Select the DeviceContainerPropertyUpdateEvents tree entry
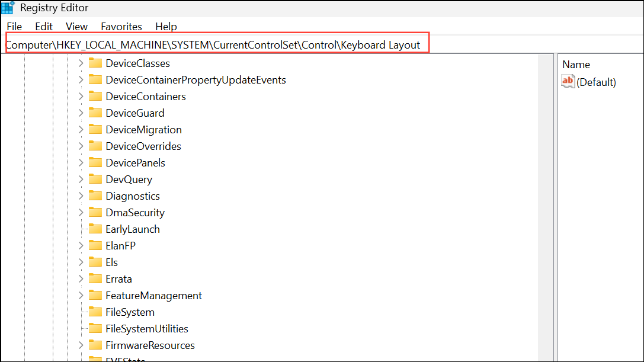Image resolution: width=644 pixels, height=362 pixels. pos(196,80)
